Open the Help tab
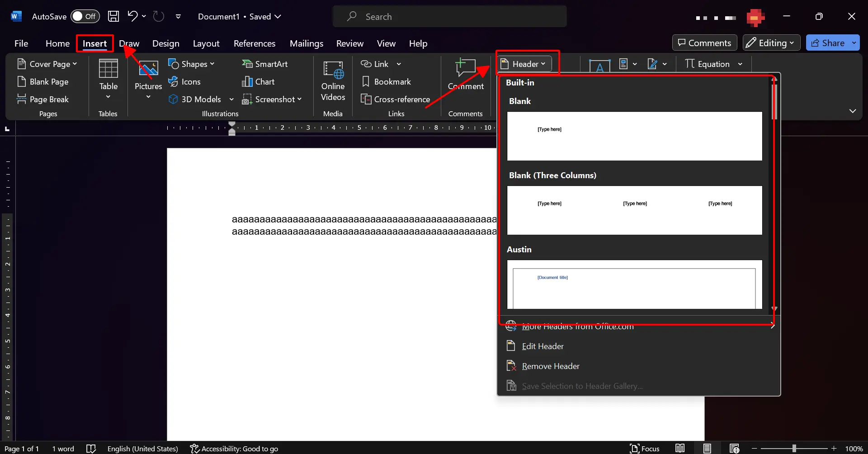The width and height of the screenshot is (868, 454). pyautogui.click(x=418, y=43)
